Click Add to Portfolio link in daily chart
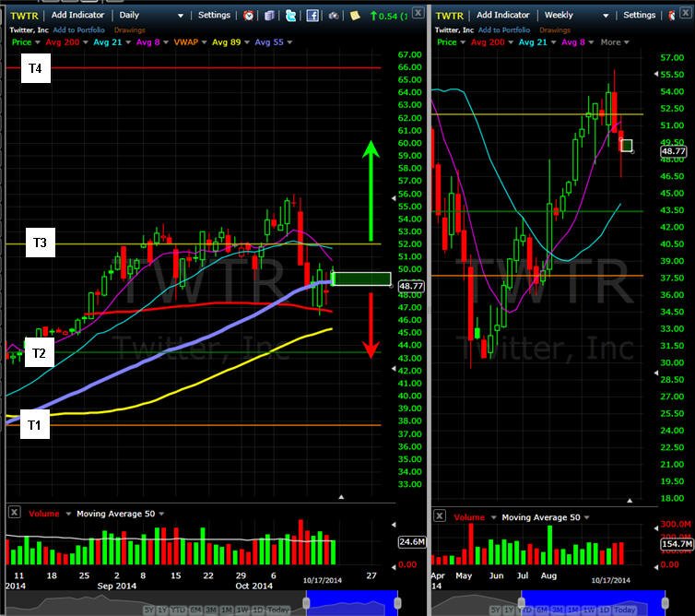The image size is (695, 616). pyautogui.click(x=79, y=30)
